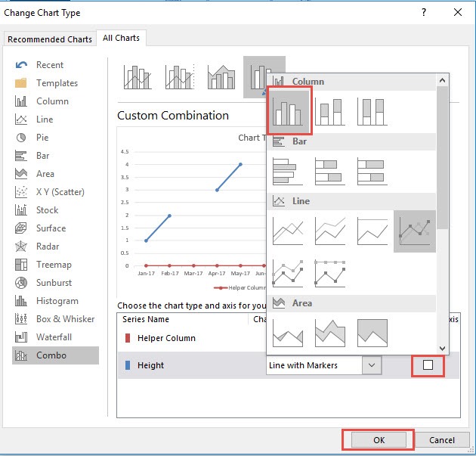Select the Column chart category
Image resolution: width=476 pixels, height=456 pixels.
pyautogui.click(x=55, y=101)
